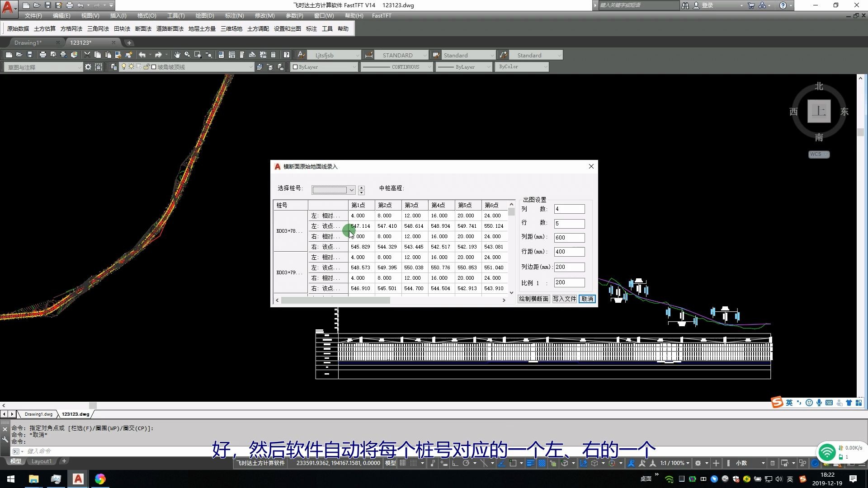Expand the Ljtsfjsb text style dropdown
This screenshot has height=488, width=868.
pyautogui.click(x=357, y=55)
